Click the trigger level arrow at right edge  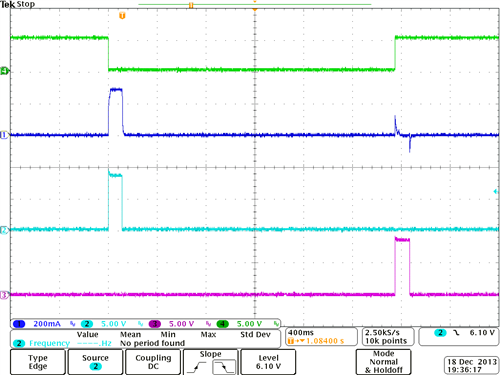(x=496, y=191)
